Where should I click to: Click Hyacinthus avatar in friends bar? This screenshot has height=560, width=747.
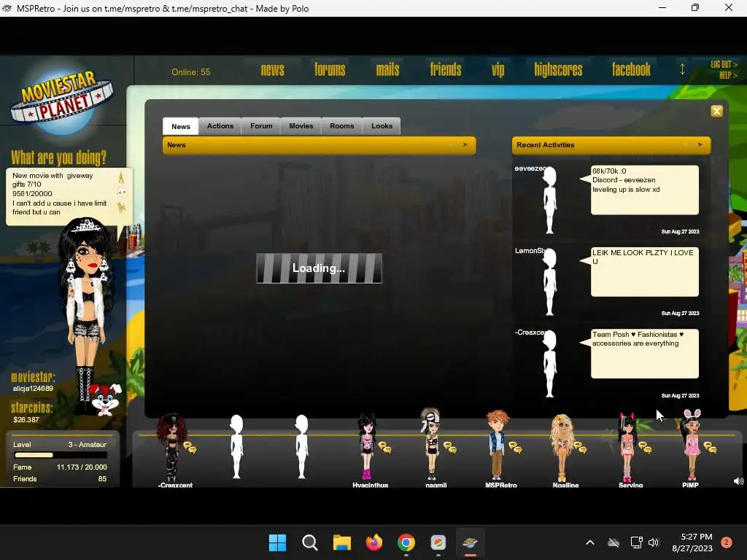click(366, 448)
